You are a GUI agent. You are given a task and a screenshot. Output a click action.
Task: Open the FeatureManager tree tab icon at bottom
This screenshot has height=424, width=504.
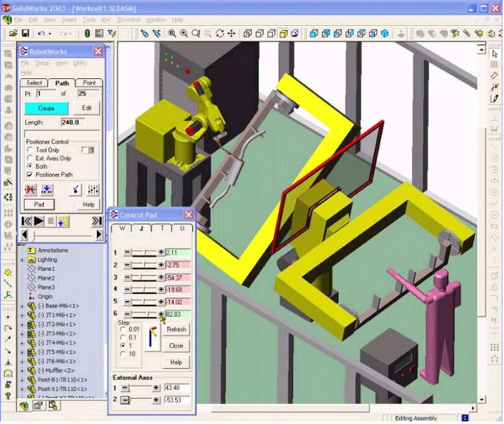click(24, 406)
